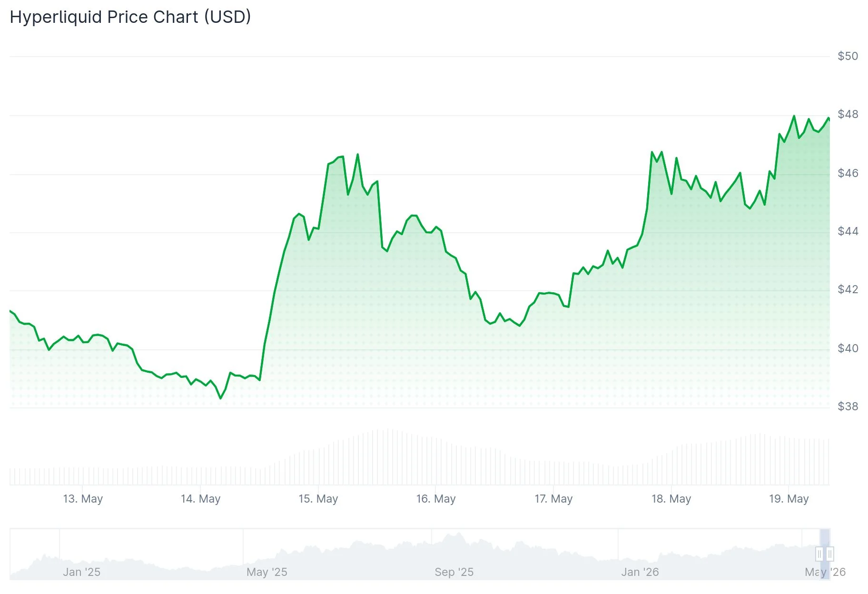868x594 pixels.
Task: Select the 14. May date label
Action: (x=200, y=499)
